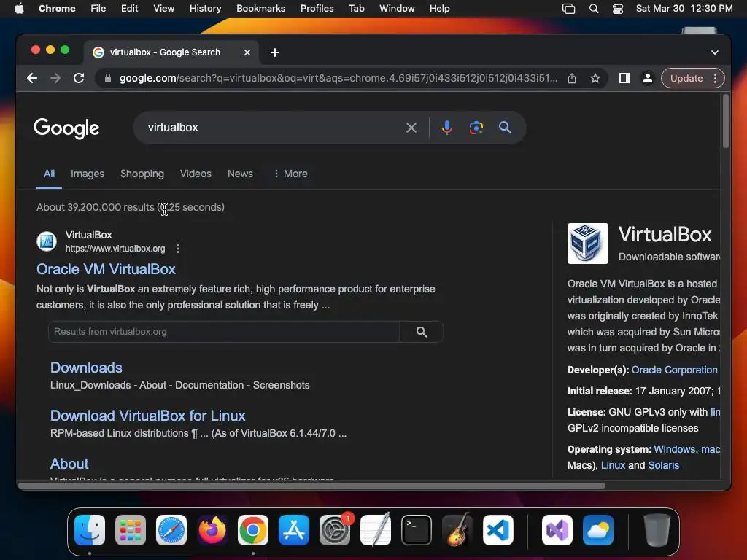Search within virtualbox.org using magnifier button
The image size is (747, 560).
pos(422,332)
